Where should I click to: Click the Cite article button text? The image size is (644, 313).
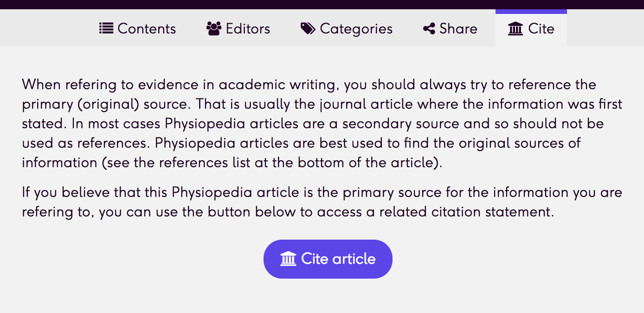(x=338, y=259)
